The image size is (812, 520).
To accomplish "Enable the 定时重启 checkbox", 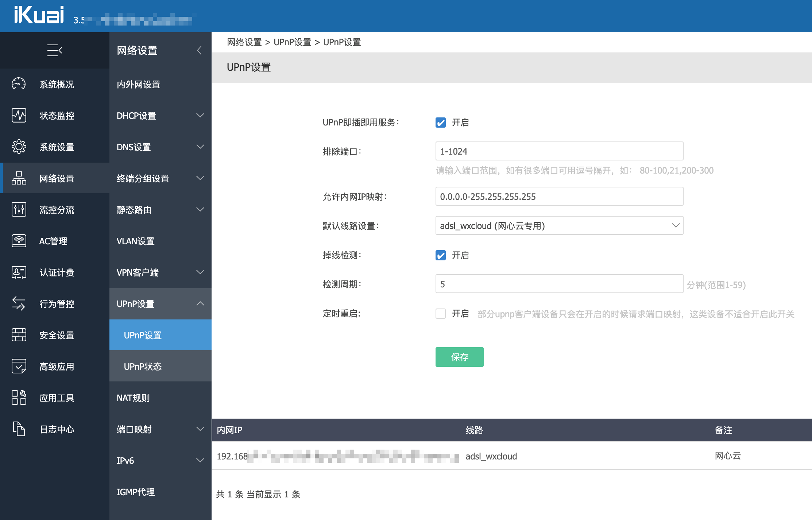I will point(440,314).
